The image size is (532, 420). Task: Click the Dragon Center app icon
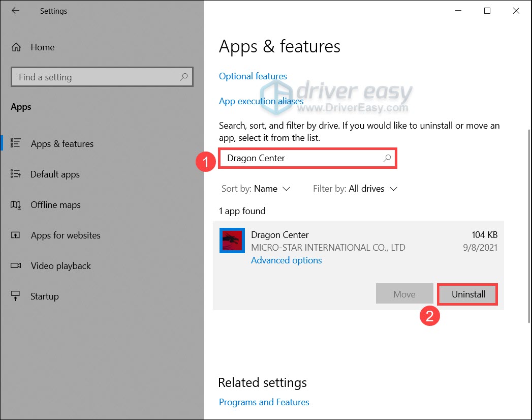[x=232, y=241]
